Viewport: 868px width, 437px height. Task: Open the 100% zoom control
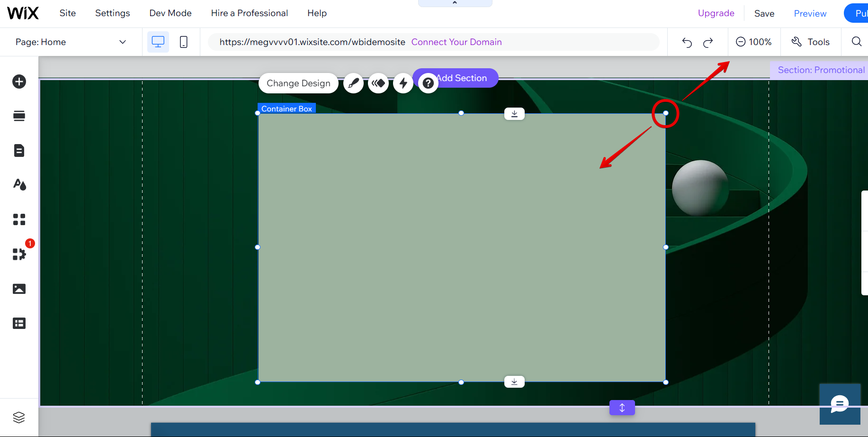click(x=754, y=42)
